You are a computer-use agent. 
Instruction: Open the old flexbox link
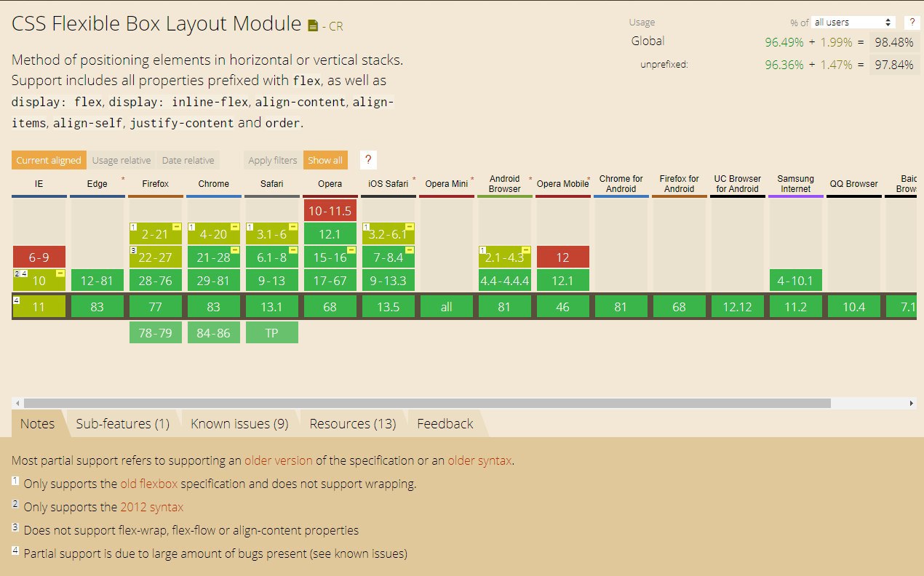(149, 484)
